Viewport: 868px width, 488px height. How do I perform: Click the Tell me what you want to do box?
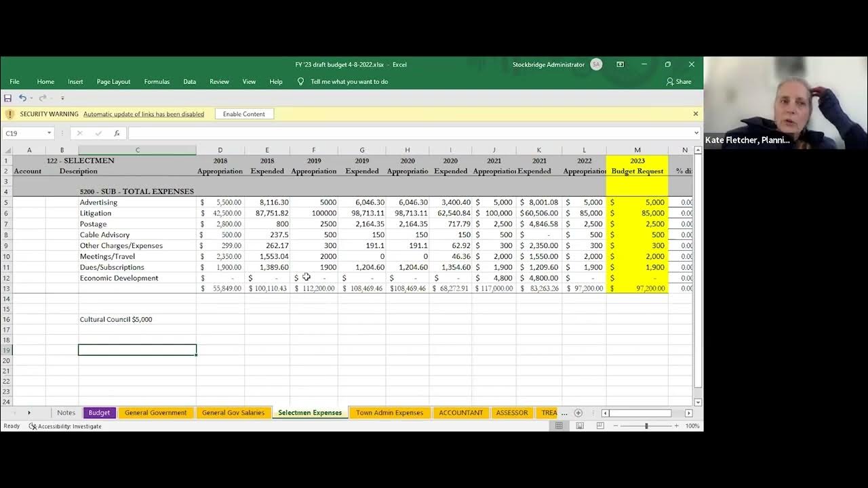(349, 81)
